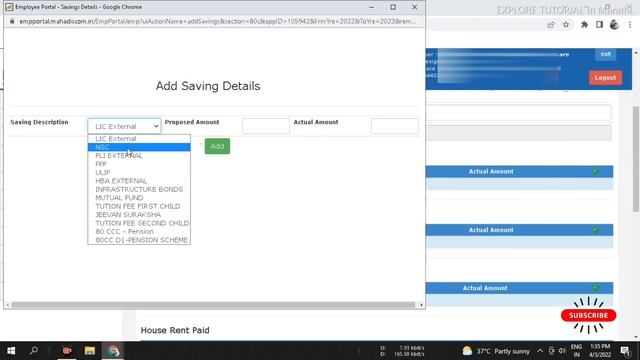This screenshot has width=640, height=360.
Task: Choose NSC from the savings list
Action: 139,147
